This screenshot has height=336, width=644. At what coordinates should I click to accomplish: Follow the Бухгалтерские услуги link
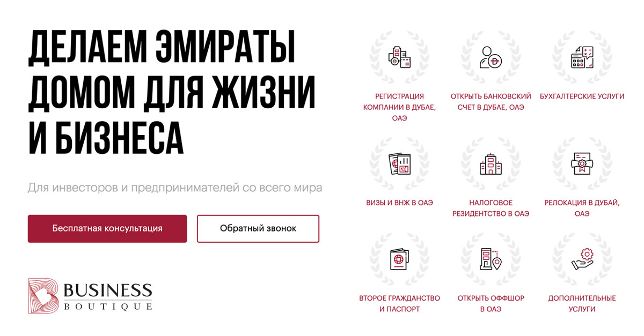click(x=582, y=96)
